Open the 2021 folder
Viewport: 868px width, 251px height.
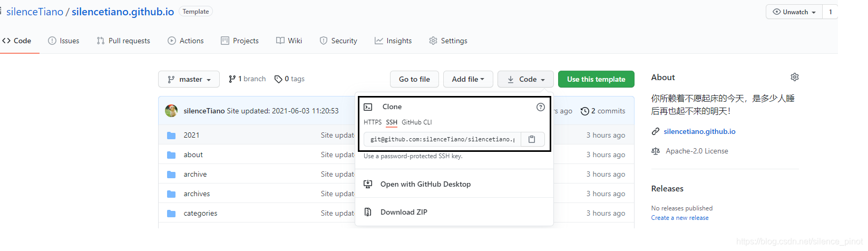coord(191,135)
